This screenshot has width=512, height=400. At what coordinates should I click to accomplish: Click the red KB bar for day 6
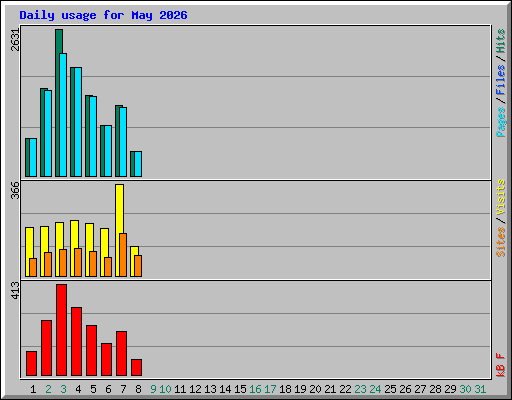click(106, 360)
